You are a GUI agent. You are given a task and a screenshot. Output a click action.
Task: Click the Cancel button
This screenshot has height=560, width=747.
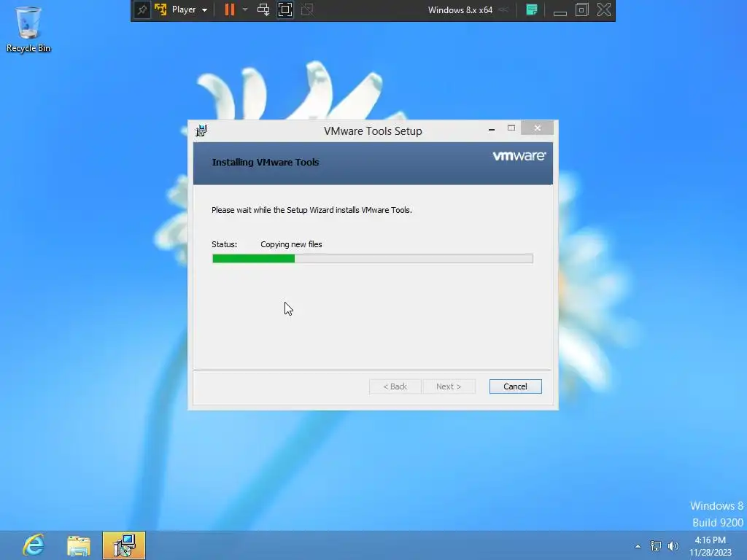point(516,386)
